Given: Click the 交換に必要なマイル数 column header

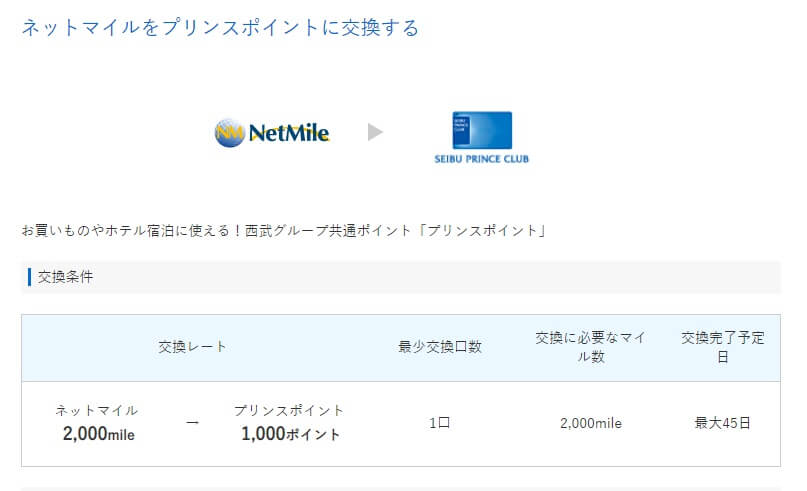Looking at the screenshot, I should [591, 347].
